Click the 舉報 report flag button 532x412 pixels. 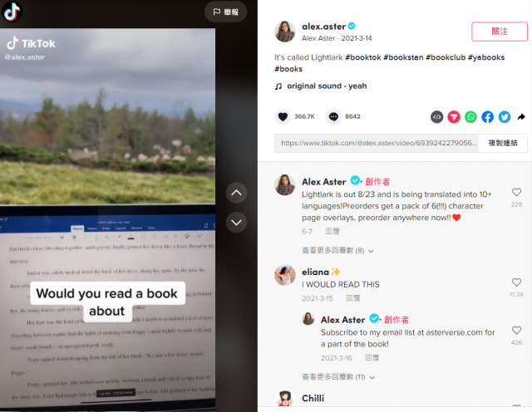[x=225, y=12]
